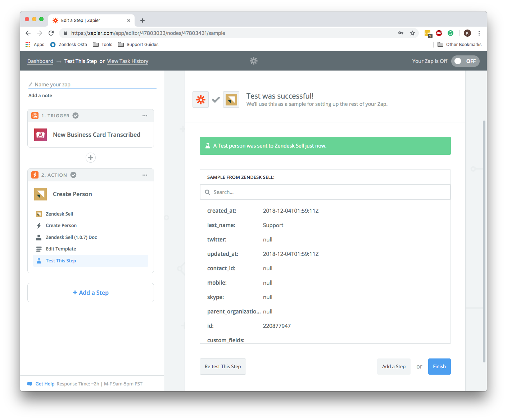Click the sample Search field
The height and width of the screenshot is (420, 507).
point(325,192)
